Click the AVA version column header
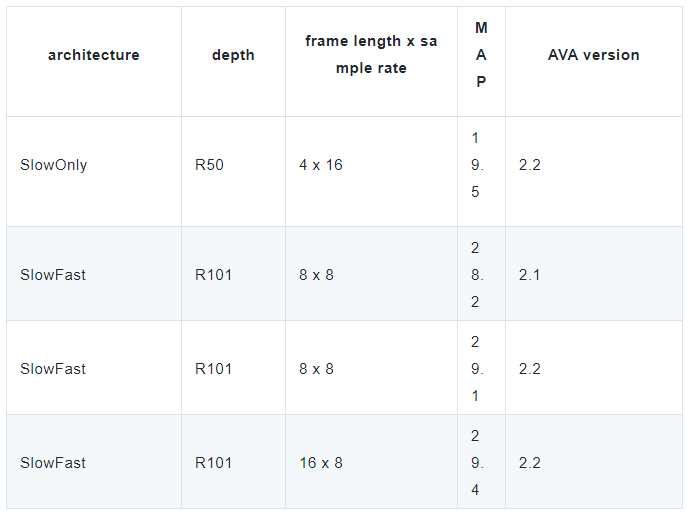Screen dimensions: 689x515 593,55
